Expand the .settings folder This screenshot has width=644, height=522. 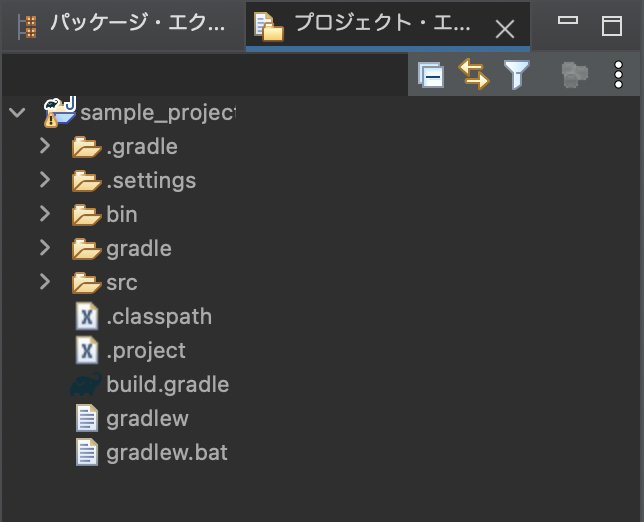click(45, 180)
